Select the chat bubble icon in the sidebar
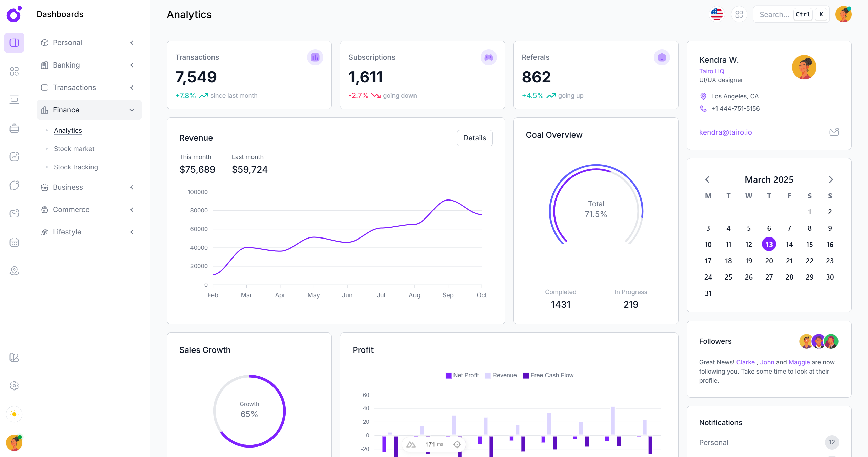This screenshot has width=868, height=457. click(x=14, y=185)
